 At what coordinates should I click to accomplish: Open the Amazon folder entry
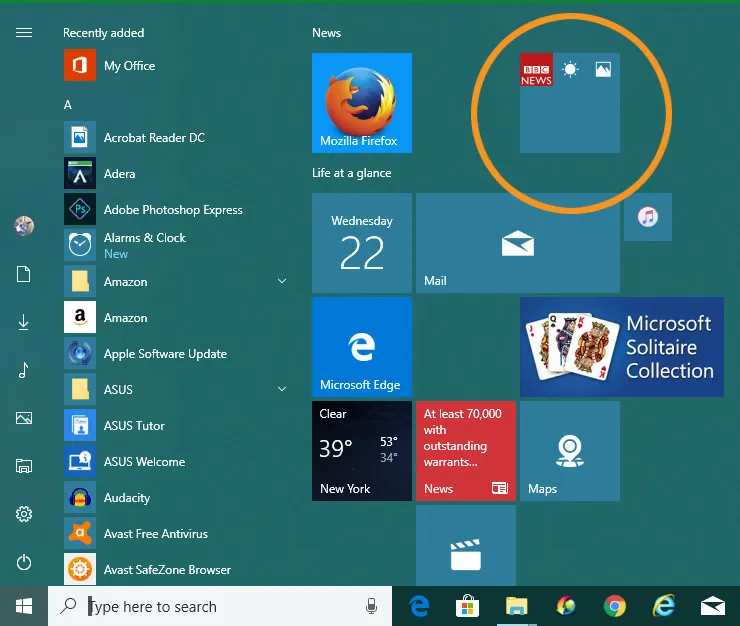coord(176,281)
